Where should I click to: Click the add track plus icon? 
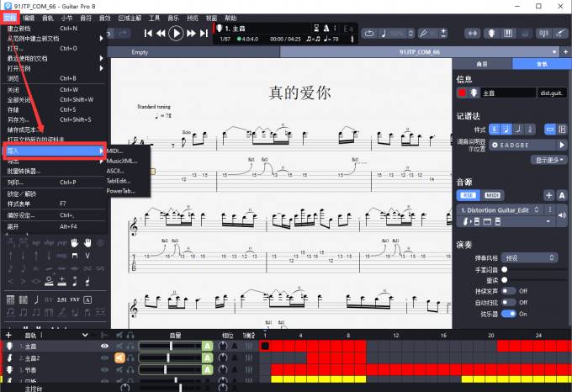click(x=8, y=334)
